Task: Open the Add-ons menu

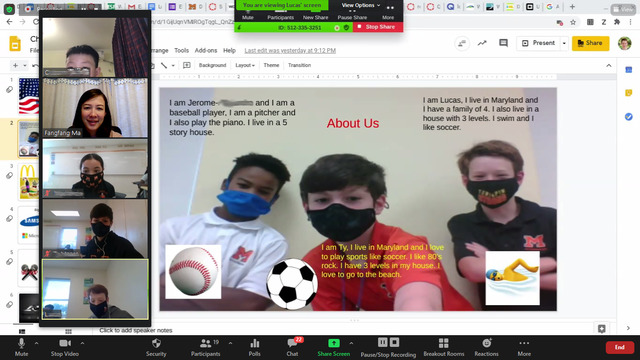Action: pyautogui.click(x=206, y=51)
